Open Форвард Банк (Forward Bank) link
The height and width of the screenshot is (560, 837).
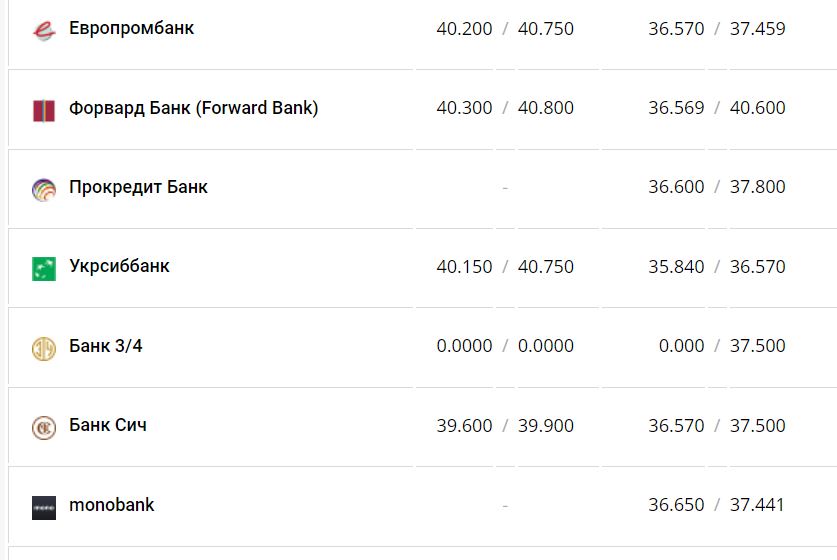pyautogui.click(x=193, y=107)
